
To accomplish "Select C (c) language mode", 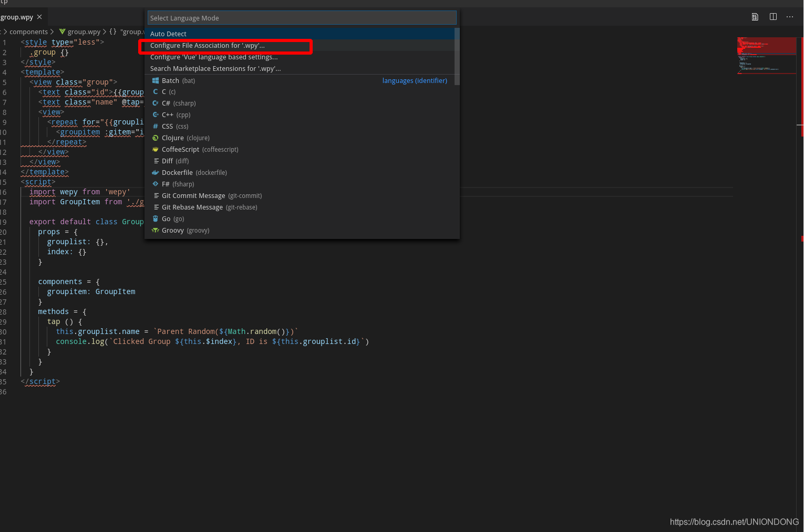I will click(300, 92).
